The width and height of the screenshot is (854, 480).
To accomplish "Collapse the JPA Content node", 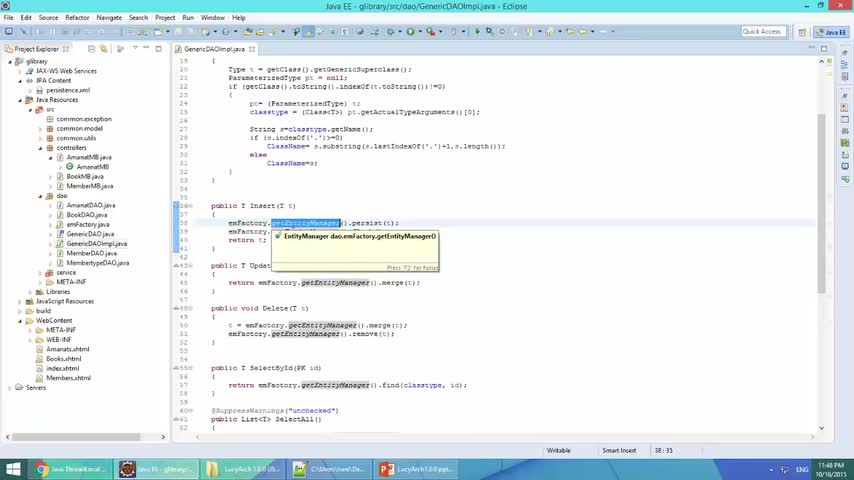I will [20, 81].
